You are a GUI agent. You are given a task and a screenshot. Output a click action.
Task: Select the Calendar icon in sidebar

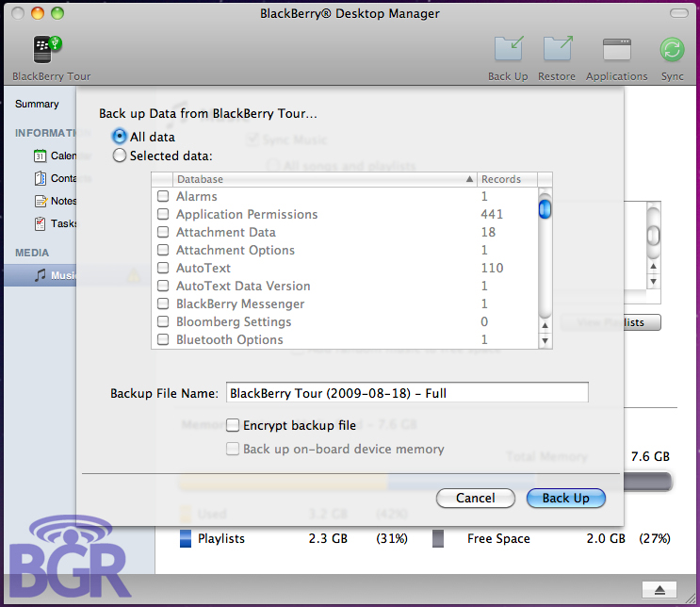(x=40, y=156)
